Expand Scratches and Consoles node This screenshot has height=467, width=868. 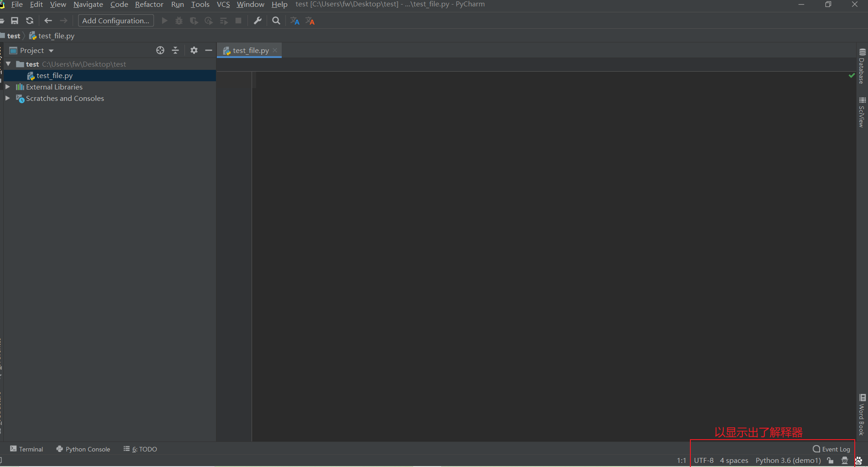click(x=8, y=98)
